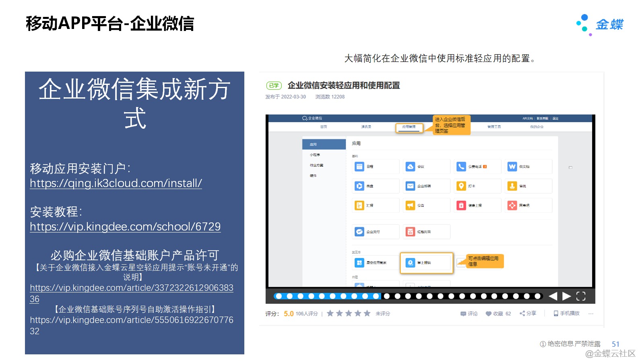644x362 pixels.
Task: Open the 企业邮箱 mail app icon
Action: 410,186
